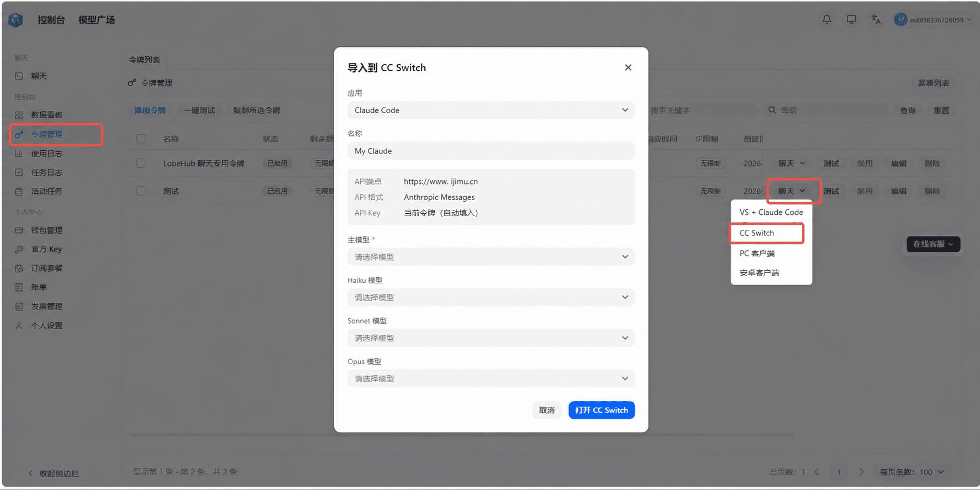980x490 pixels.
Task: Click the collapse sidebar arrow icon
Action: [x=30, y=473]
